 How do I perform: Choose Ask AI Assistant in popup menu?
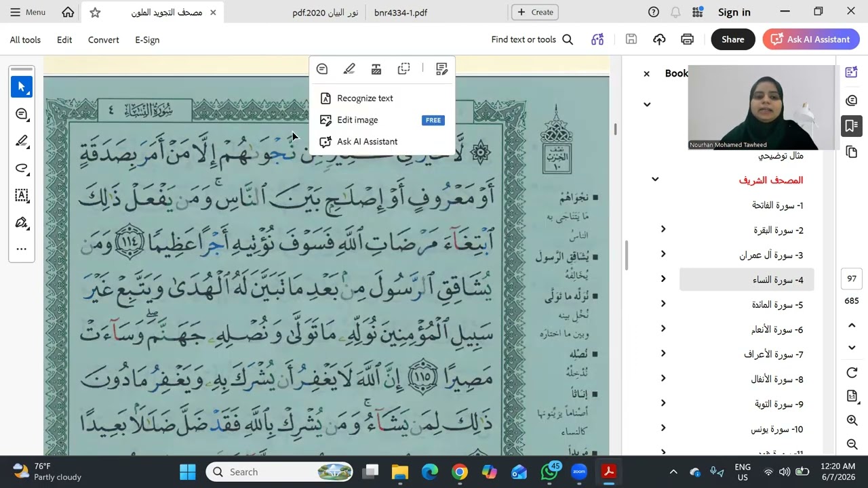click(x=382, y=142)
